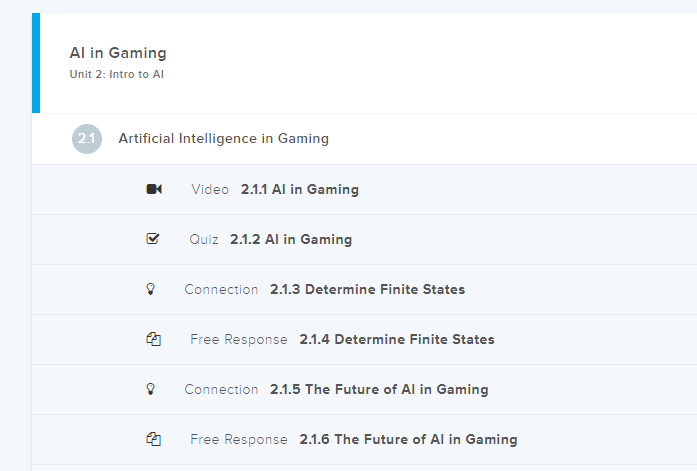Screen dimensions: 697x471
Task: Click the video camera icon for 2.1.1
Action: 154,189
